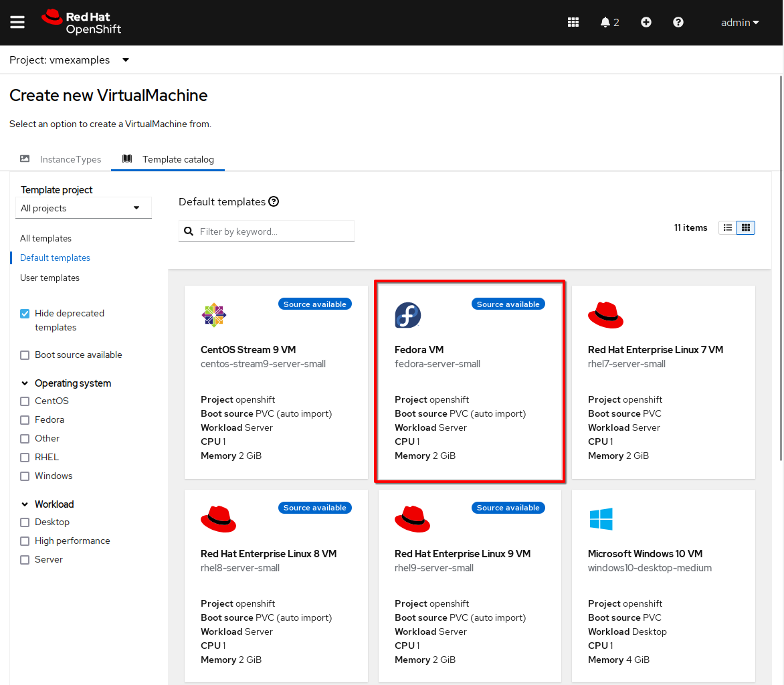Select Default templates filter
The height and width of the screenshot is (685, 784).
[55, 258]
